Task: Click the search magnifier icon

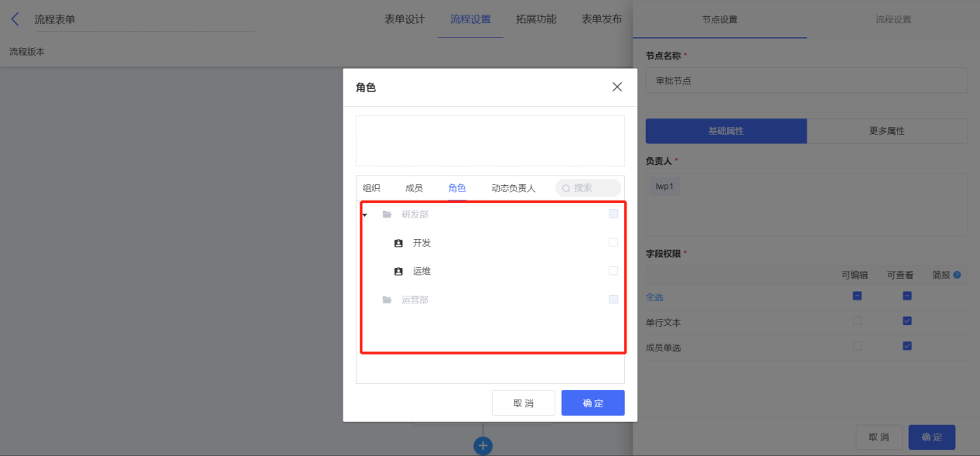Action: pos(566,188)
